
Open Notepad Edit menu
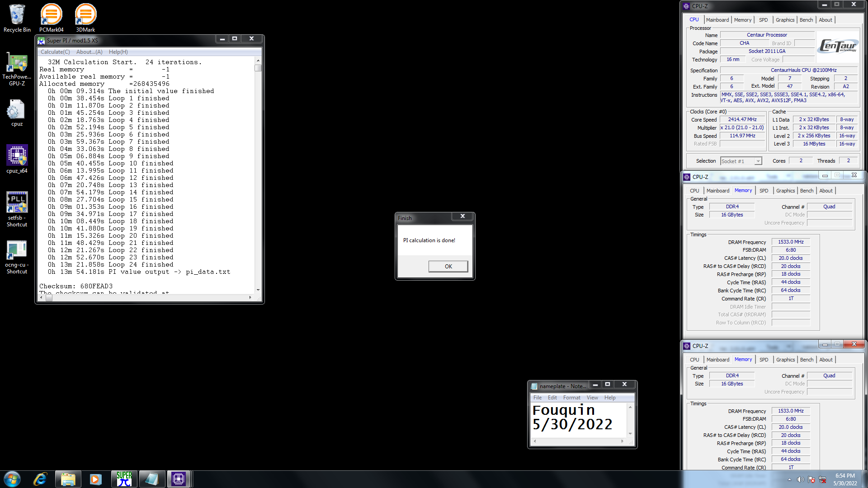pos(552,398)
